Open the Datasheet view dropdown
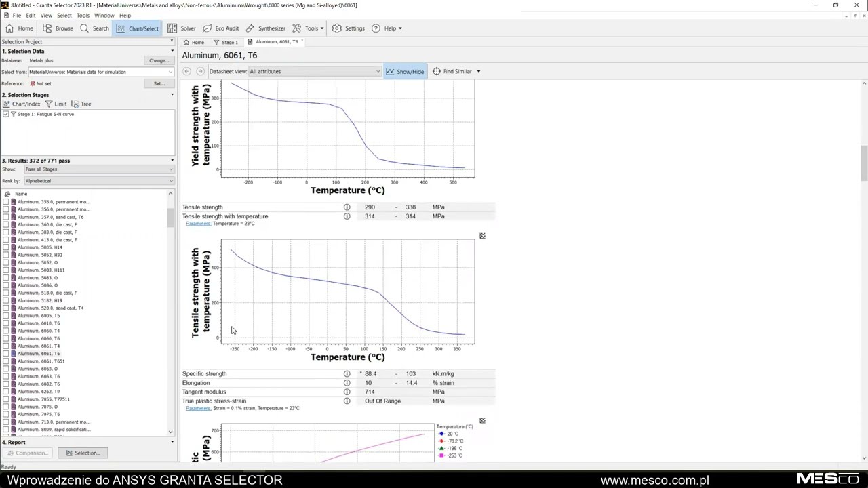 (315, 71)
